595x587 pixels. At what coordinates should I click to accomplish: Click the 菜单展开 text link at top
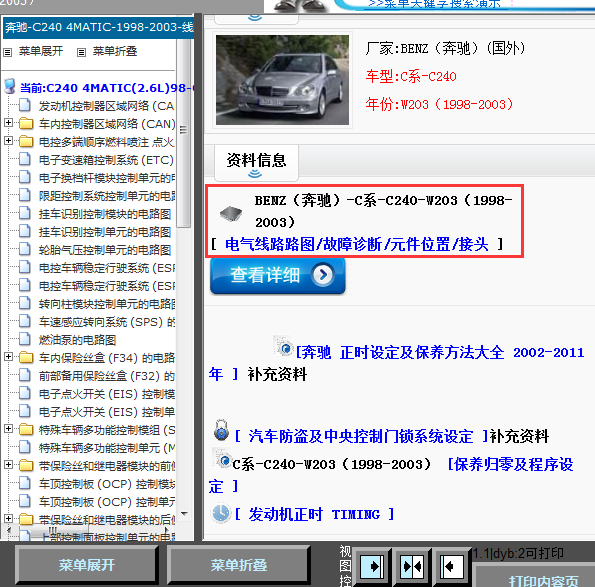tap(41, 51)
